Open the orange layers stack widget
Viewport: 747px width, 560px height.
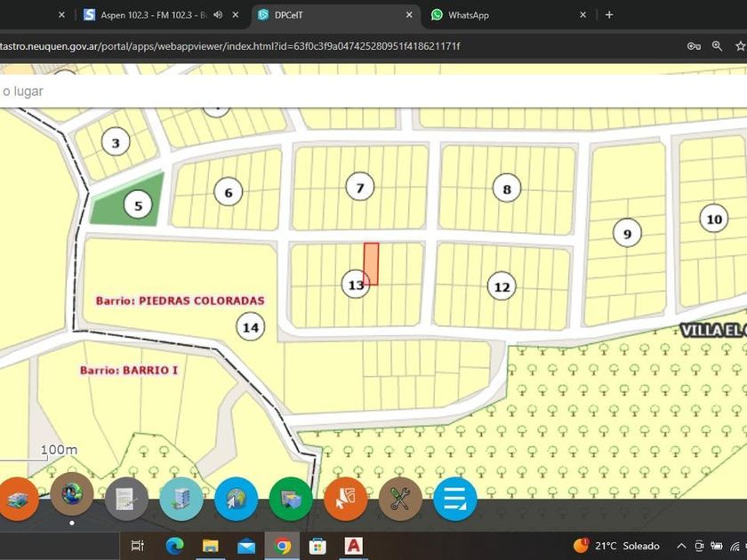click(18, 500)
